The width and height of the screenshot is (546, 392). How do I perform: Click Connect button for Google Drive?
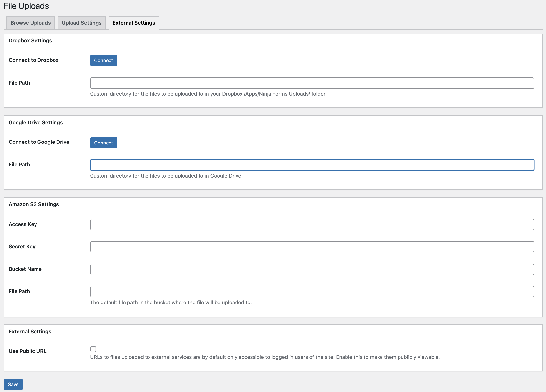(104, 143)
